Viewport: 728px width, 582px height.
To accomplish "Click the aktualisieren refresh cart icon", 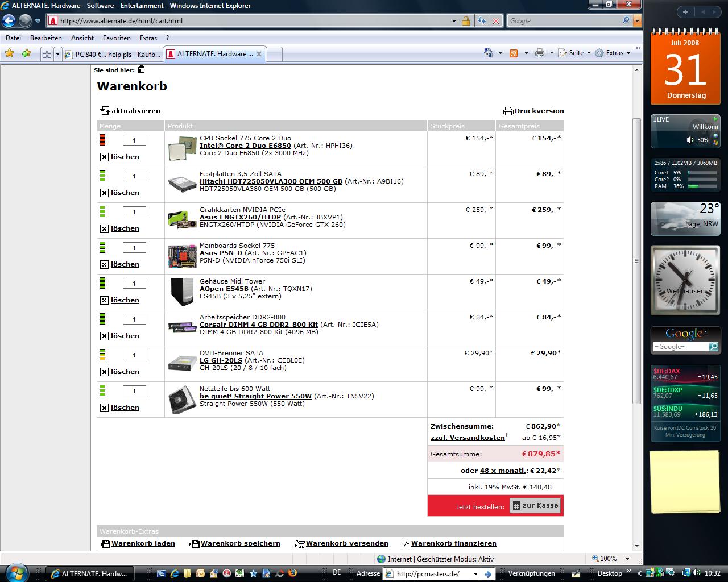I will coord(105,111).
